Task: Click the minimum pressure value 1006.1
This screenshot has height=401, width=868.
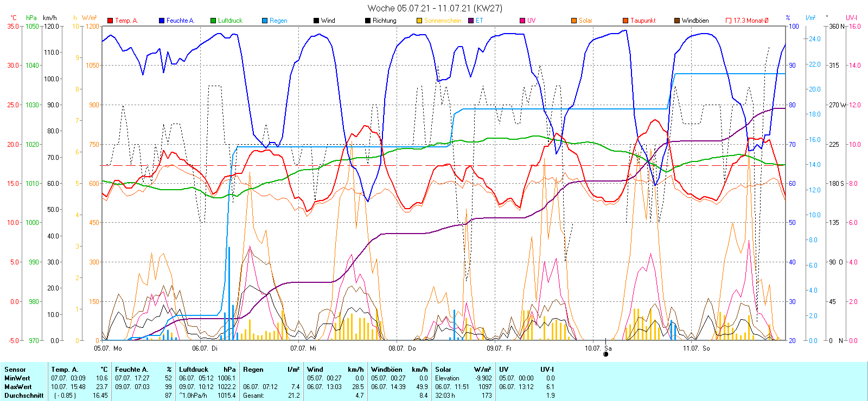Action: click(226, 378)
